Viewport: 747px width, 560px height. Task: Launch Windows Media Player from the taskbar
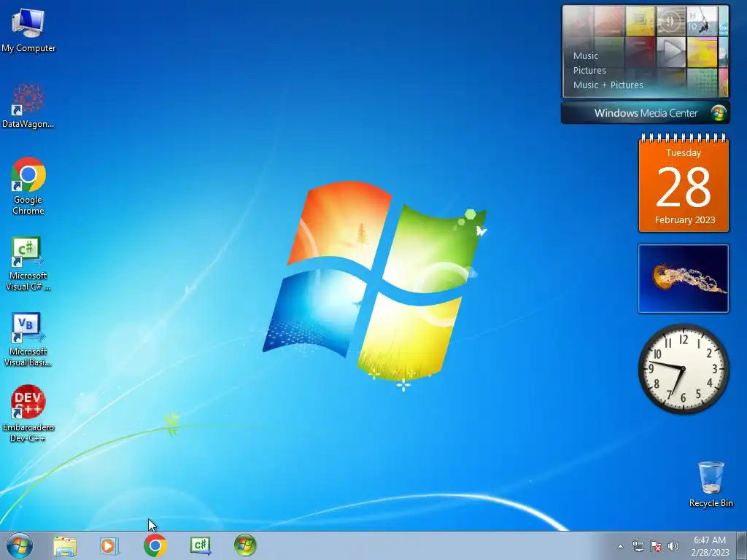pyautogui.click(x=109, y=546)
